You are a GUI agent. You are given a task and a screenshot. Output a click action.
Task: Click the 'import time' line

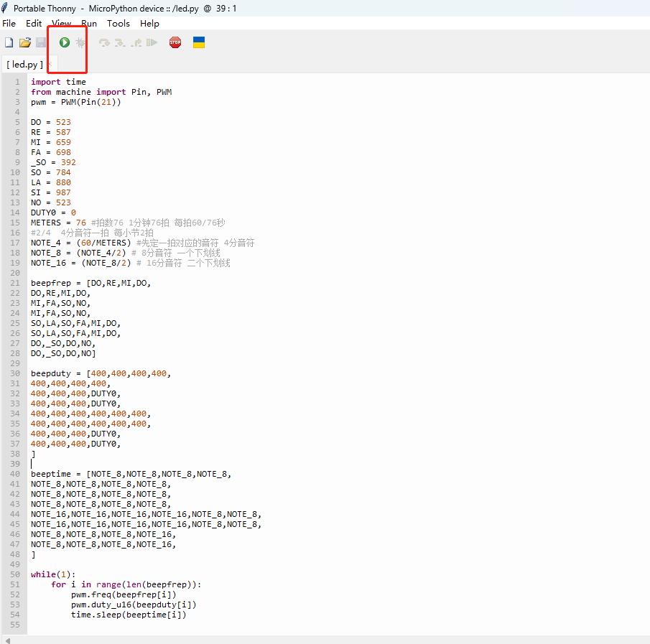tap(58, 82)
